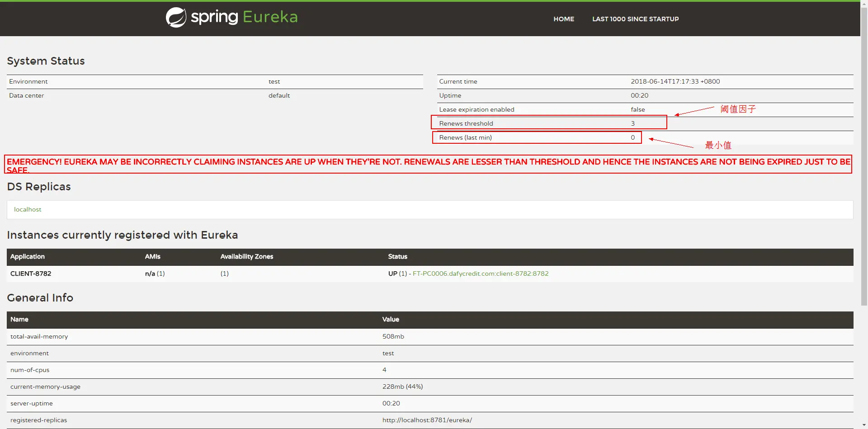The image size is (868, 429).
Task: Open the FT-PC0006 client-8782 instance link
Action: coord(481,273)
